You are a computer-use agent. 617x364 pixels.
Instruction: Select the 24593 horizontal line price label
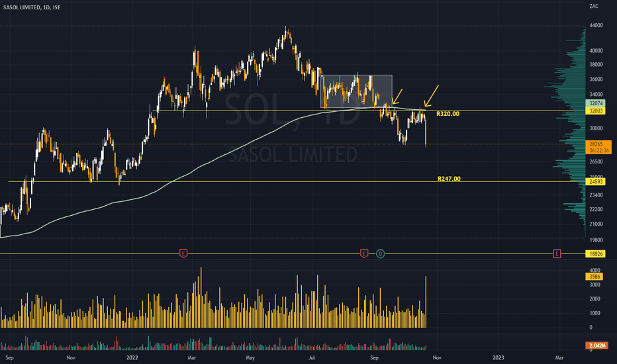596,182
